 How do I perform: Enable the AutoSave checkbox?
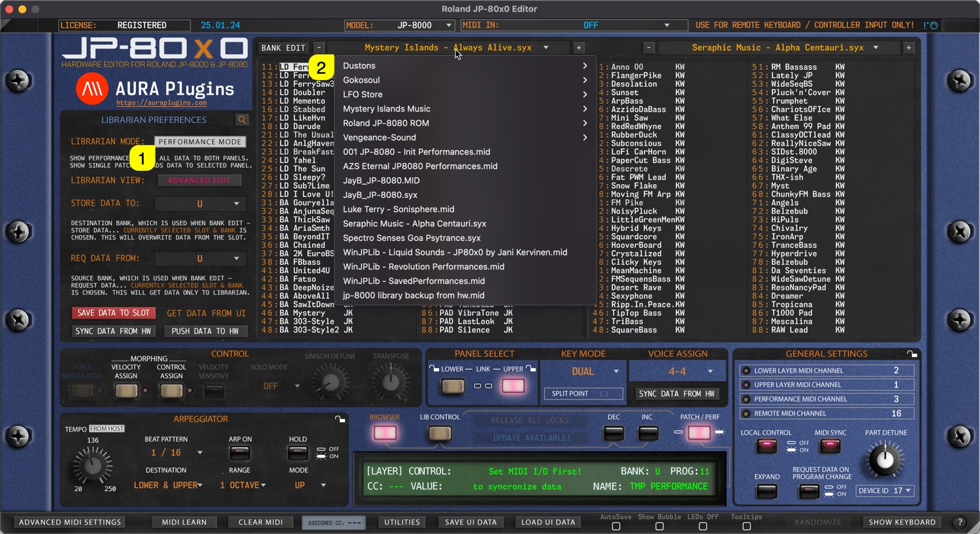click(615, 526)
